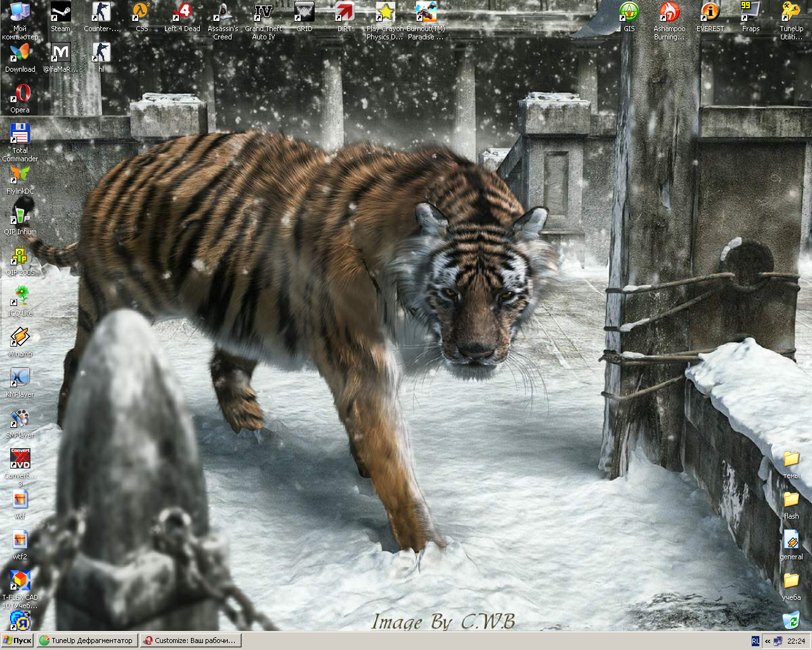Open the RU language indicator
The image size is (812, 650).
(756, 641)
